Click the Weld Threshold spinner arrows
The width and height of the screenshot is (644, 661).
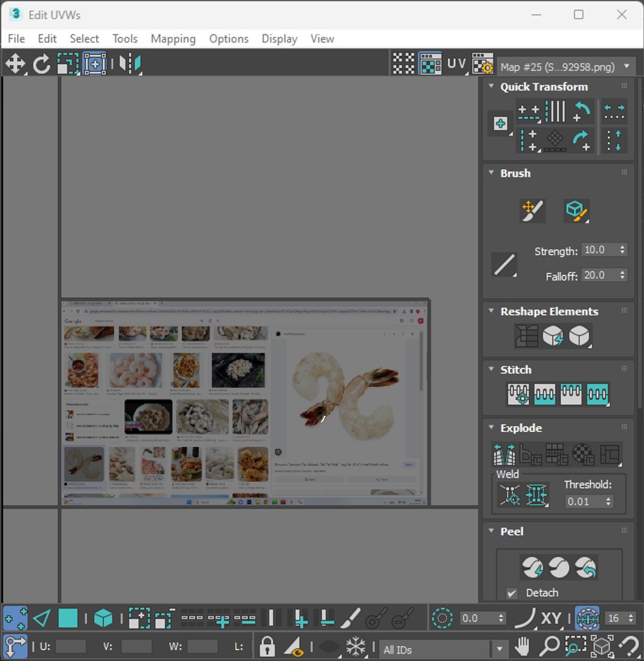(608, 501)
